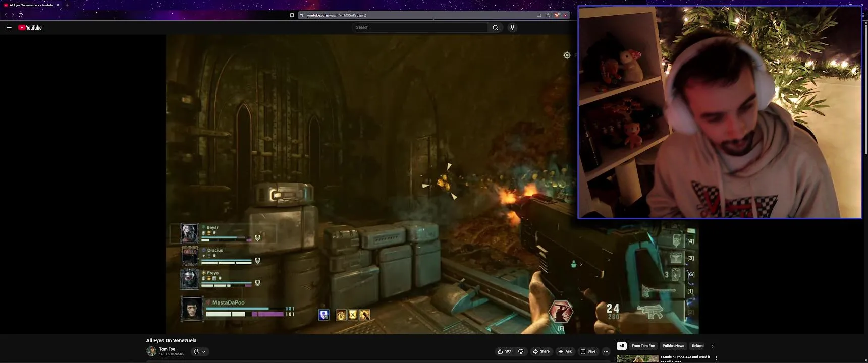Toggle the notification bell for Tom Foe
The width and height of the screenshot is (868, 363).
coord(196,351)
